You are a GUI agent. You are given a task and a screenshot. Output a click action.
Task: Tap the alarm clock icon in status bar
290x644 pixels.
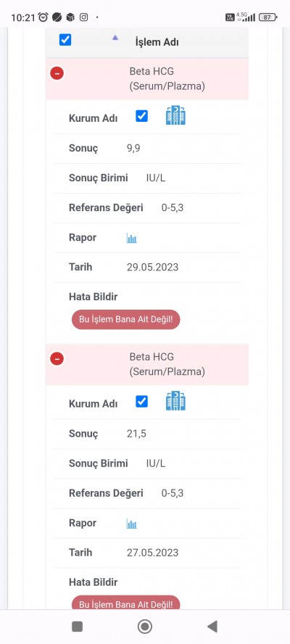pyautogui.click(x=43, y=17)
